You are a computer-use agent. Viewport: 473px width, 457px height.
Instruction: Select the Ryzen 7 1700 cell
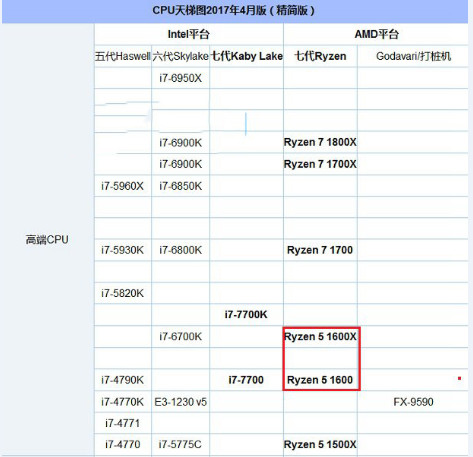coord(320,250)
